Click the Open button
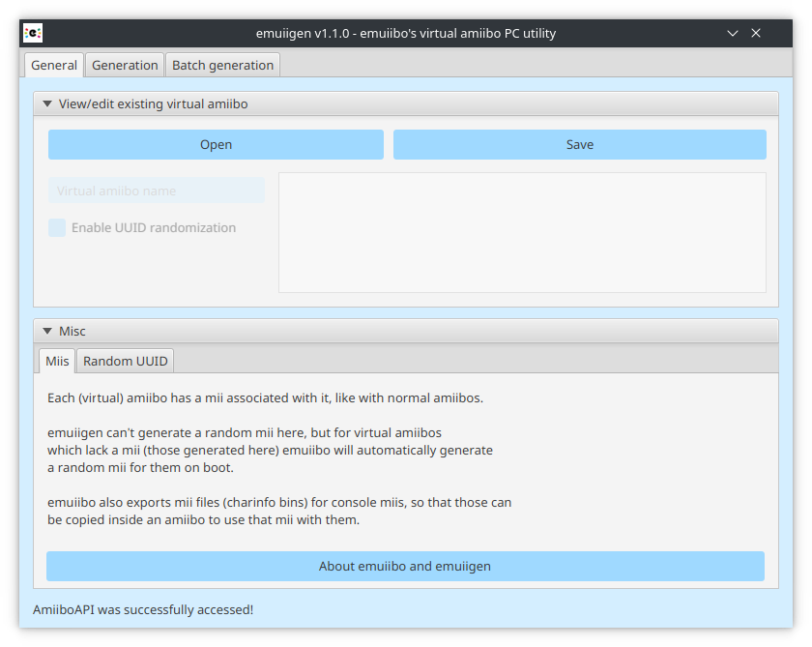This screenshot has width=812, height=647. pyautogui.click(x=216, y=144)
